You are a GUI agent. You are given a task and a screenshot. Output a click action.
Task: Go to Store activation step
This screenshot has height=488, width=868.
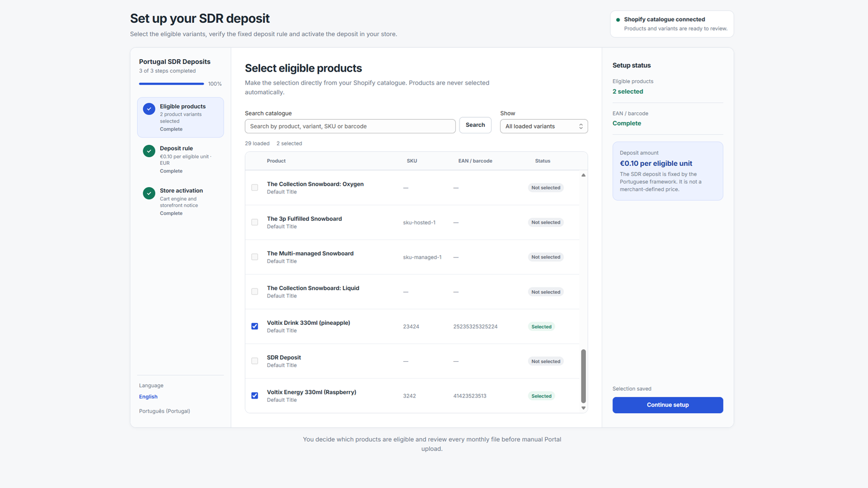181,202
